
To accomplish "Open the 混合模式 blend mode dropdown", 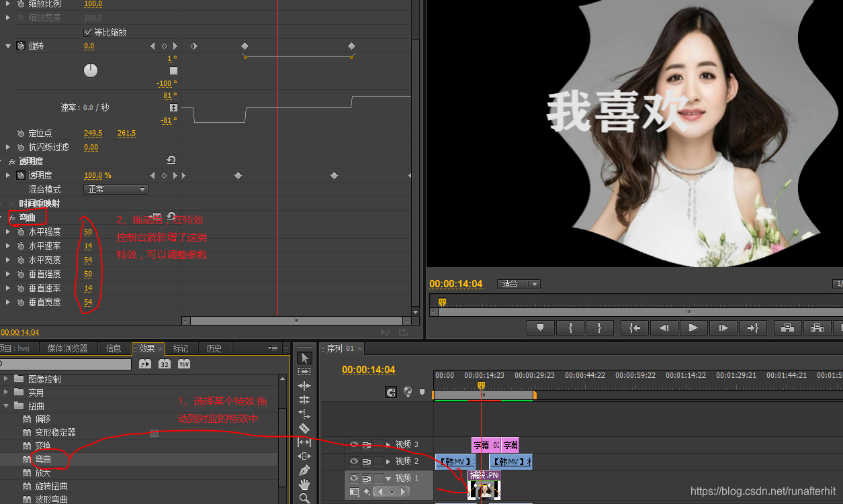I will pyautogui.click(x=116, y=189).
